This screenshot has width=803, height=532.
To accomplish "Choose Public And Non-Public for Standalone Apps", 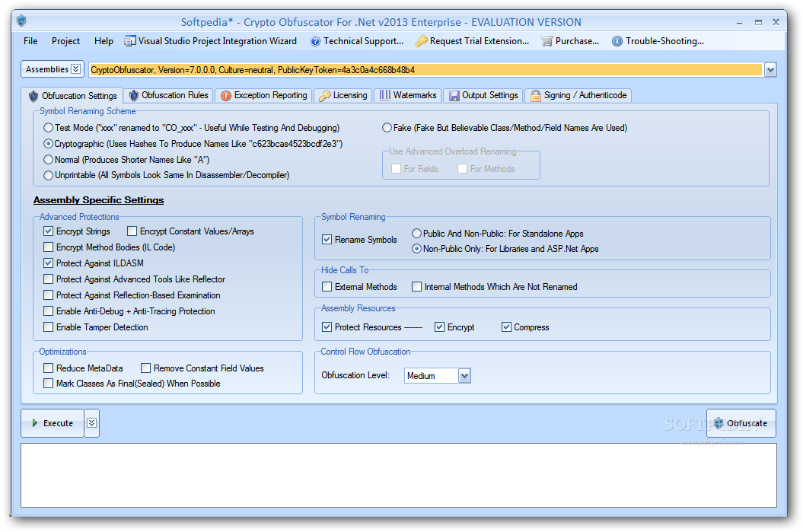I will pos(416,234).
